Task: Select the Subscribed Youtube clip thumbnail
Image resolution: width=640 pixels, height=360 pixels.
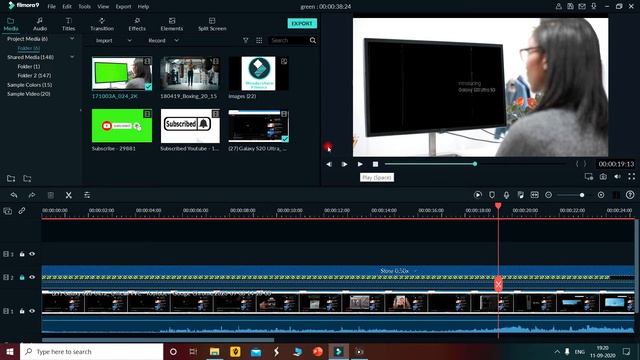Action: point(190,126)
